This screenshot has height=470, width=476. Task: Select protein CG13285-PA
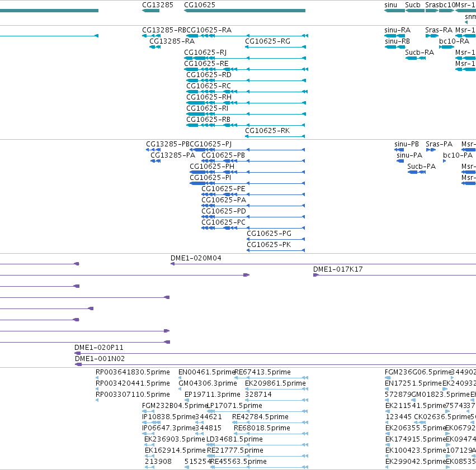pyautogui.click(x=173, y=155)
